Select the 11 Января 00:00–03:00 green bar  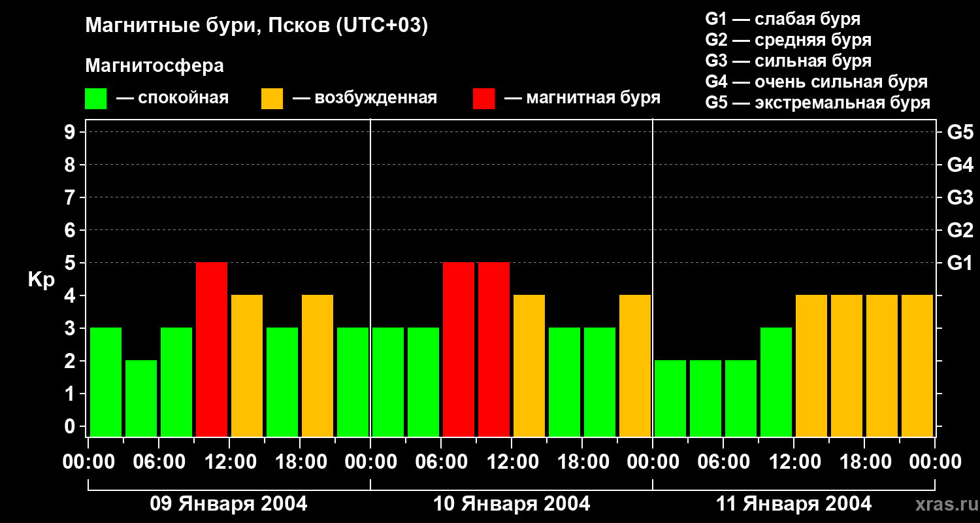(x=670, y=398)
